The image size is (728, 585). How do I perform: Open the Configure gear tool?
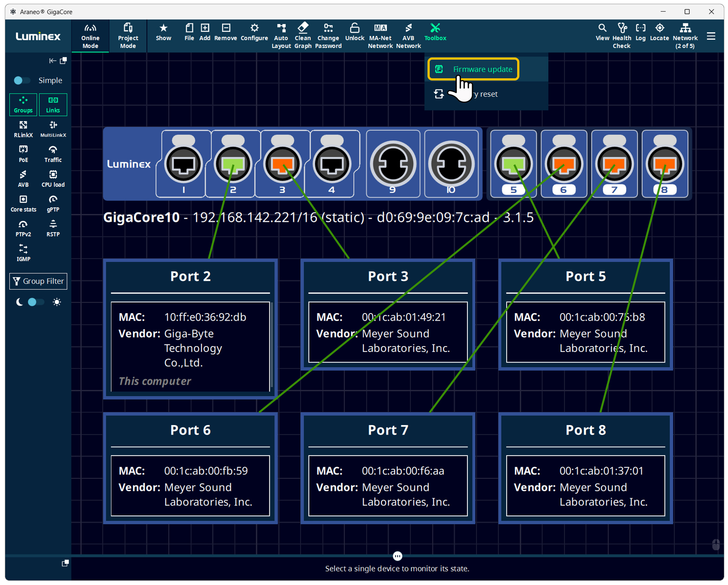(254, 32)
